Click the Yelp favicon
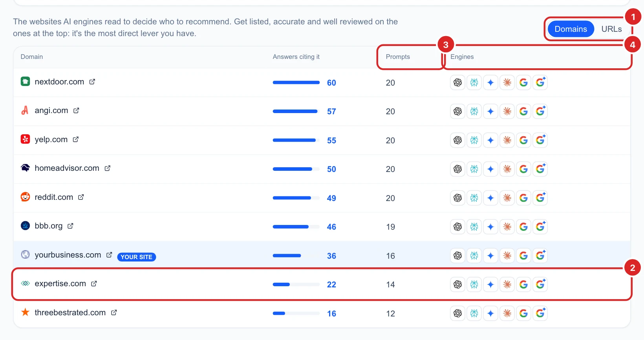The width and height of the screenshot is (644, 340). click(25, 139)
